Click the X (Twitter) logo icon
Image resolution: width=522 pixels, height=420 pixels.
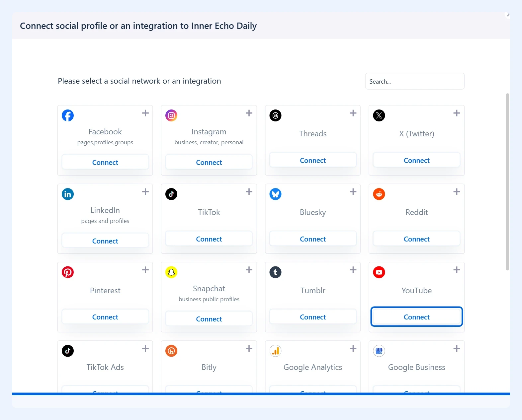pos(379,115)
